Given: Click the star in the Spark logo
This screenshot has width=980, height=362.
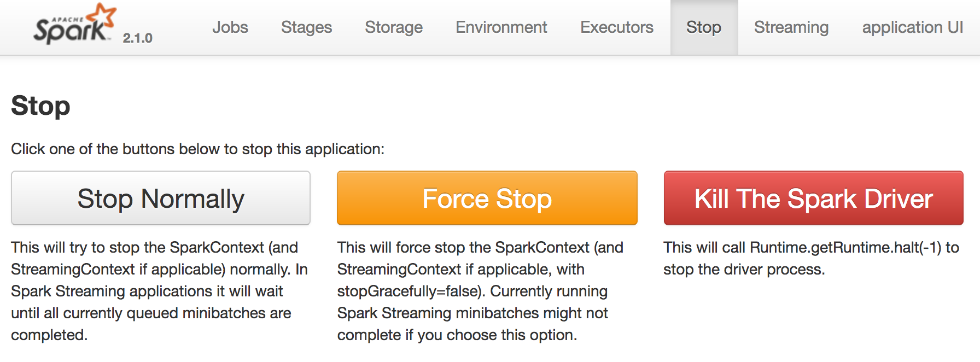Looking at the screenshot, I should (104, 14).
